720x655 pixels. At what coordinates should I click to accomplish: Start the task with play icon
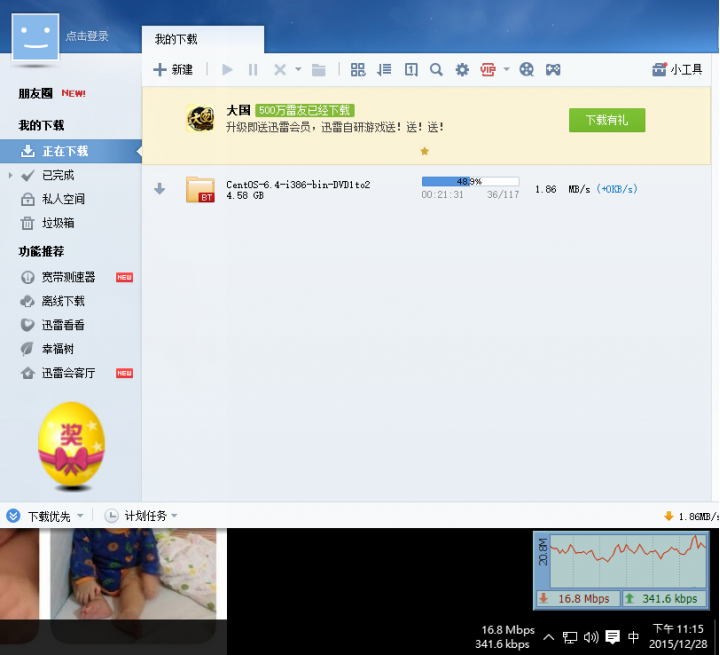[x=227, y=70]
